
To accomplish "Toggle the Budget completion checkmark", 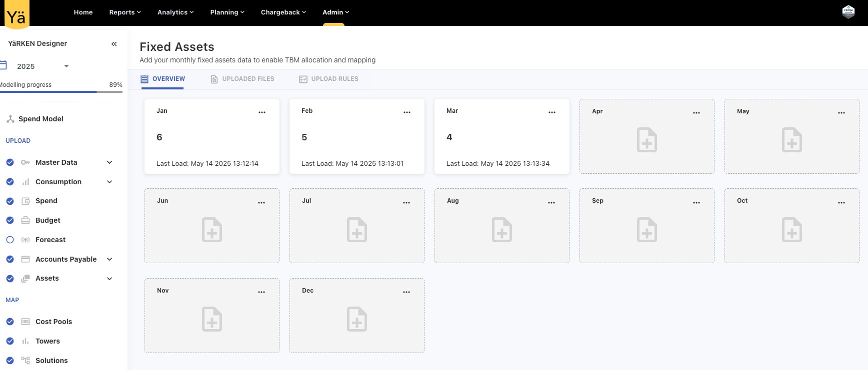I will 10,220.
